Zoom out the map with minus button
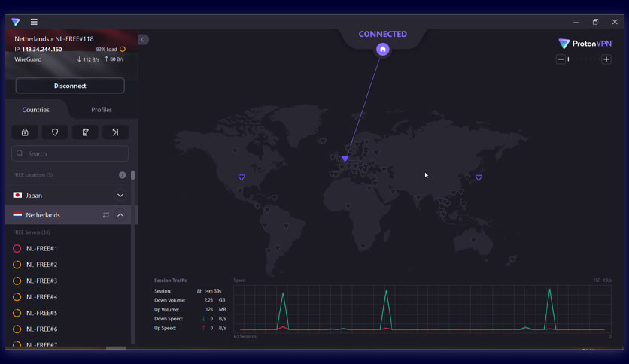The image size is (629, 364). click(x=561, y=59)
